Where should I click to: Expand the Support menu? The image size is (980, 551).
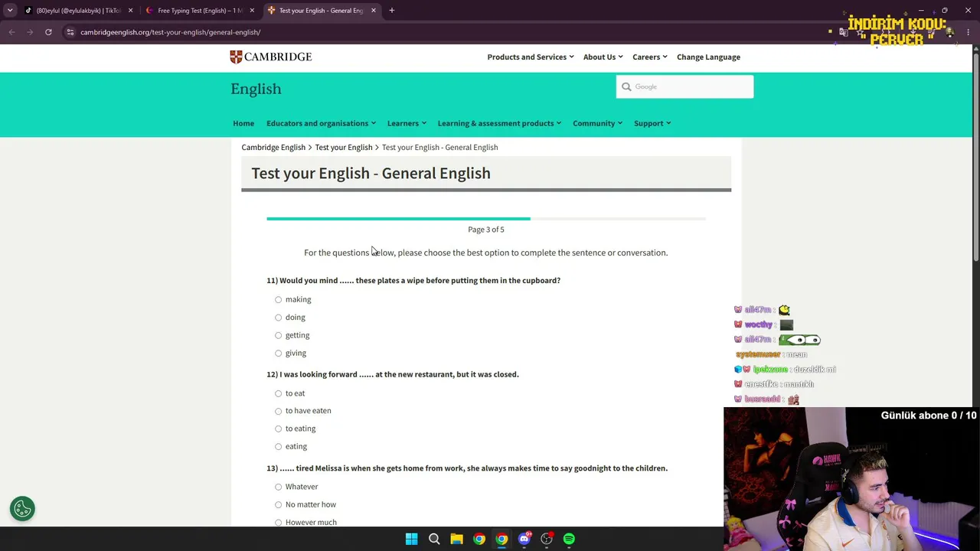(x=652, y=123)
